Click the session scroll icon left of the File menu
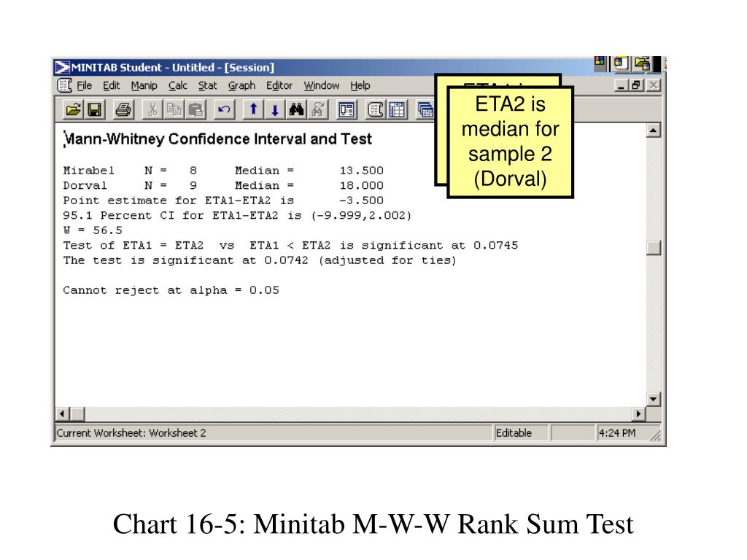The height and width of the screenshot is (560, 747). tap(64, 86)
